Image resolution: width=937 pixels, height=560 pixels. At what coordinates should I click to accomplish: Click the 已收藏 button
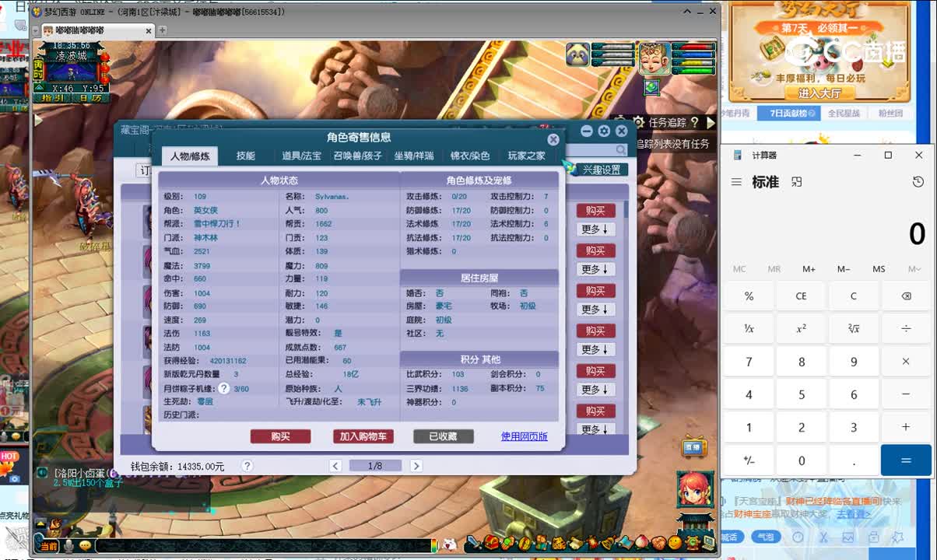coord(444,436)
